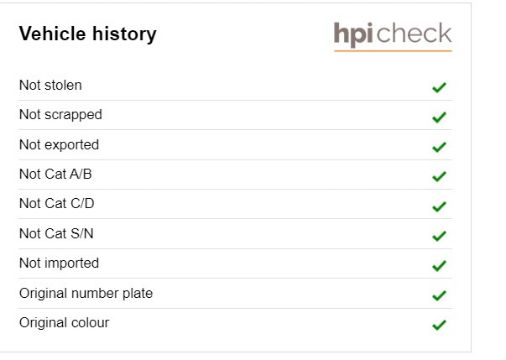506x360 pixels.
Task: Click the tick for Original number plate
Action: click(439, 295)
